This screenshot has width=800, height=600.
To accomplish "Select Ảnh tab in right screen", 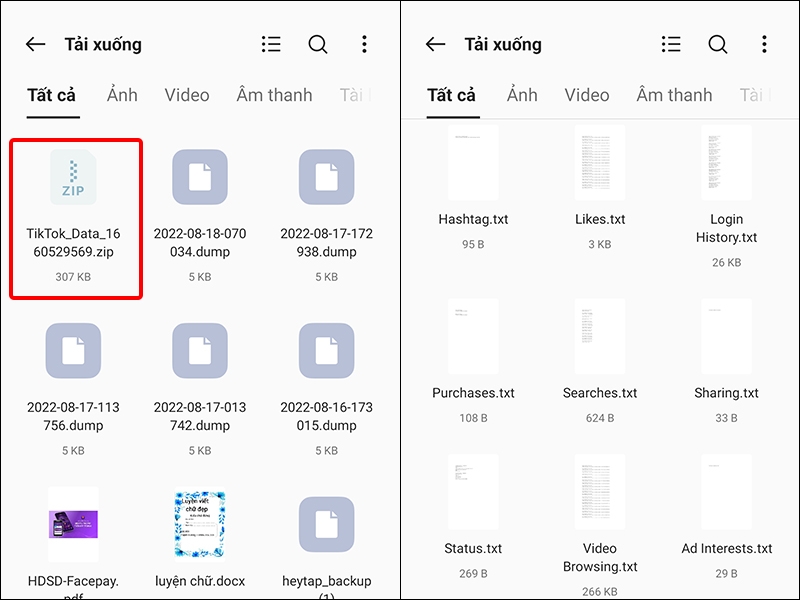I will pyautogui.click(x=522, y=95).
